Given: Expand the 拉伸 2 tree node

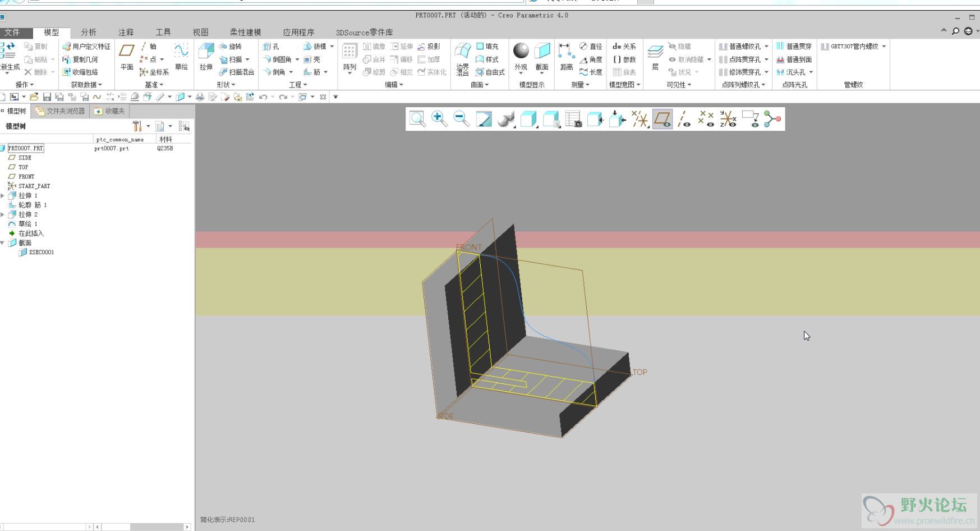Looking at the screenshot, I should tap(3, 214).
